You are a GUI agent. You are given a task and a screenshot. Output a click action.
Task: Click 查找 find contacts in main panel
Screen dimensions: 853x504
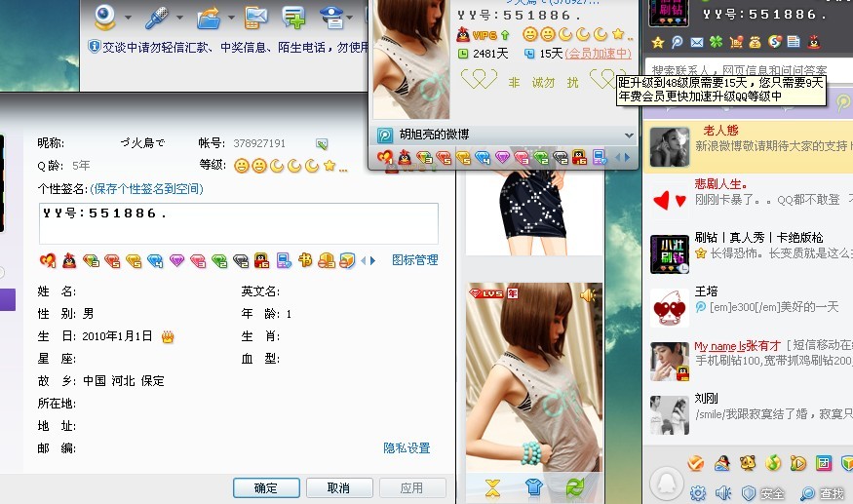click(x=822, y=493)
